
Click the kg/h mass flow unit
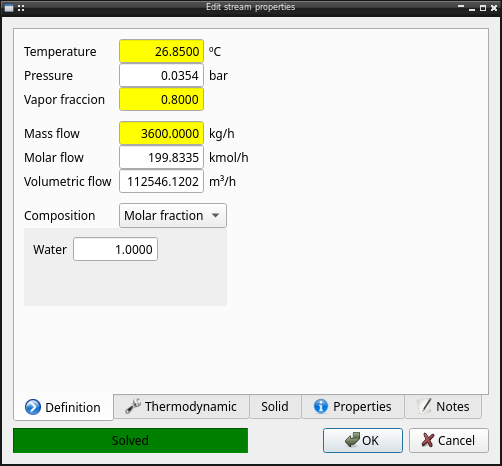pyautogui.click(x=222, y=134)
